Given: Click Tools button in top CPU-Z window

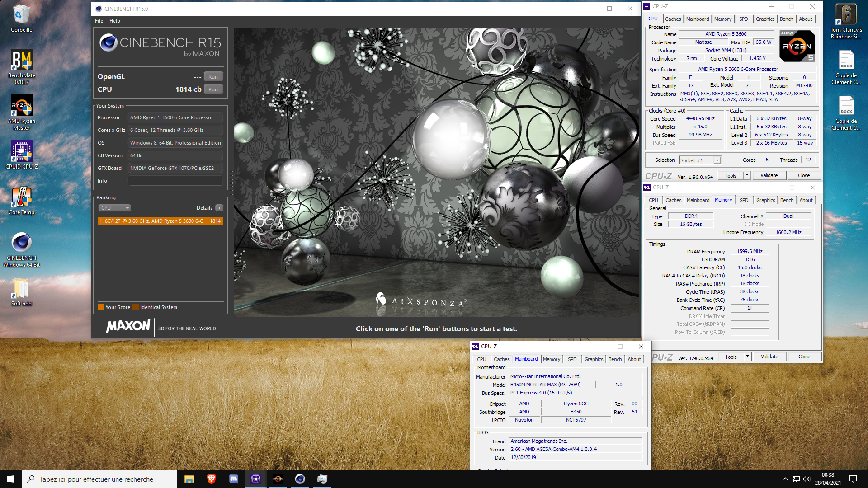Looking at the screenshot, I should (x=730, y=175).
